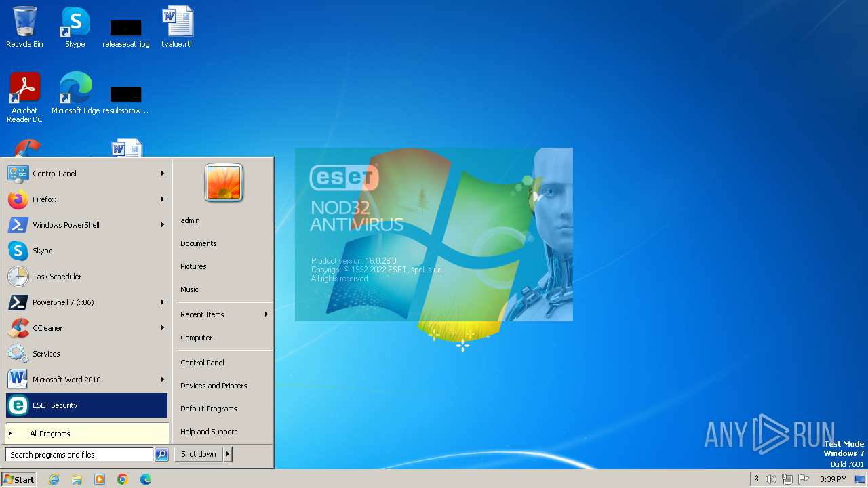Click the Start button

(19, 479)
